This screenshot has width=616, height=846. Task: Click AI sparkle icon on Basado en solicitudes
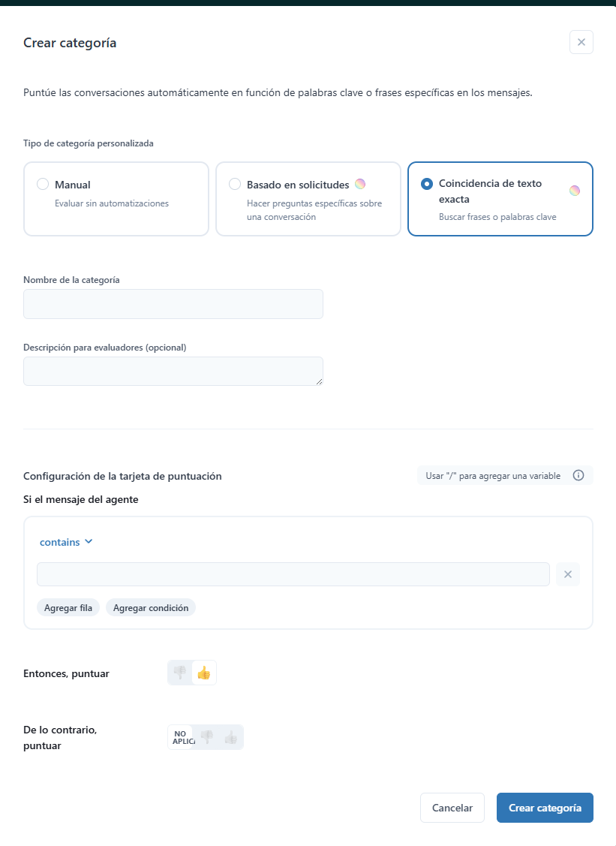[x=360, y=184]
